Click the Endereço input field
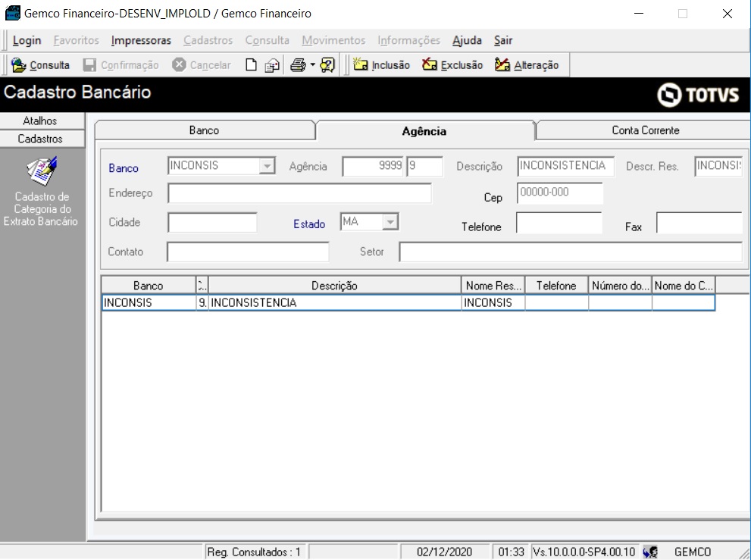 tap(299, 193)
